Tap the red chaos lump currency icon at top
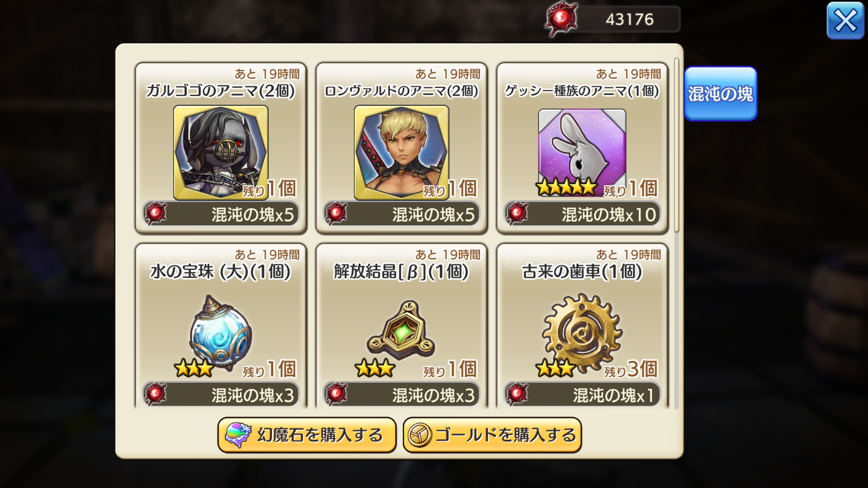 (561, 19)
